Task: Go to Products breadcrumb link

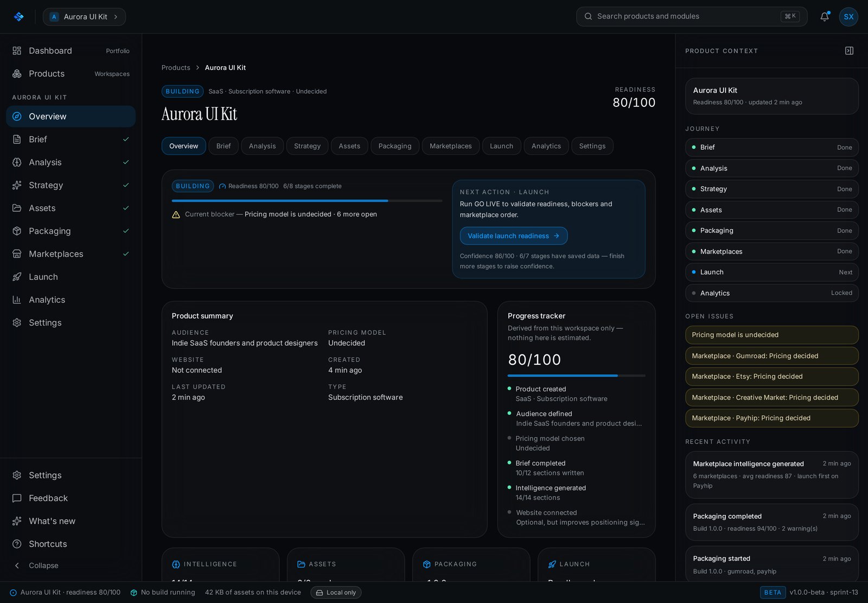Action: [x=176, y=68]
